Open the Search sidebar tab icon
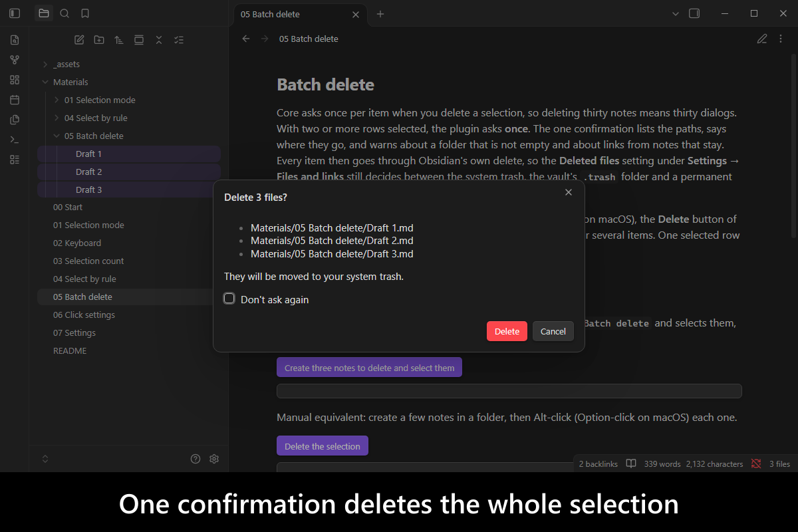 [65, 13]
